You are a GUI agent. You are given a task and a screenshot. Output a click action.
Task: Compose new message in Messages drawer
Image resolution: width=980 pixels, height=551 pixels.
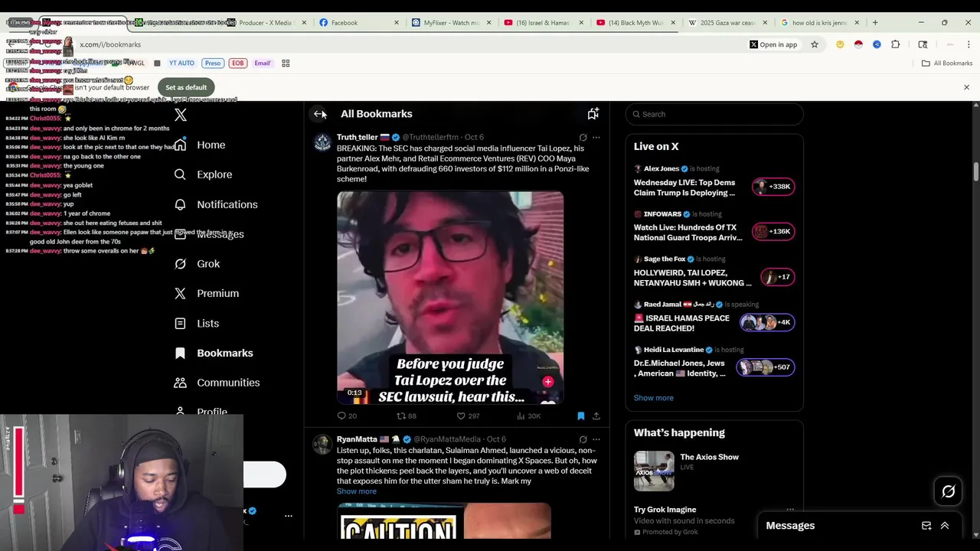tap(926, 526)
